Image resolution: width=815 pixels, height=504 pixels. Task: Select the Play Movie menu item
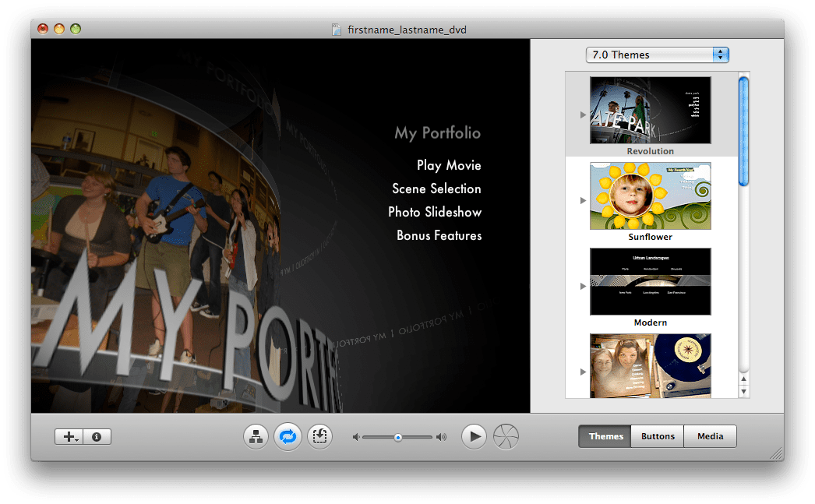coord(448,165)
